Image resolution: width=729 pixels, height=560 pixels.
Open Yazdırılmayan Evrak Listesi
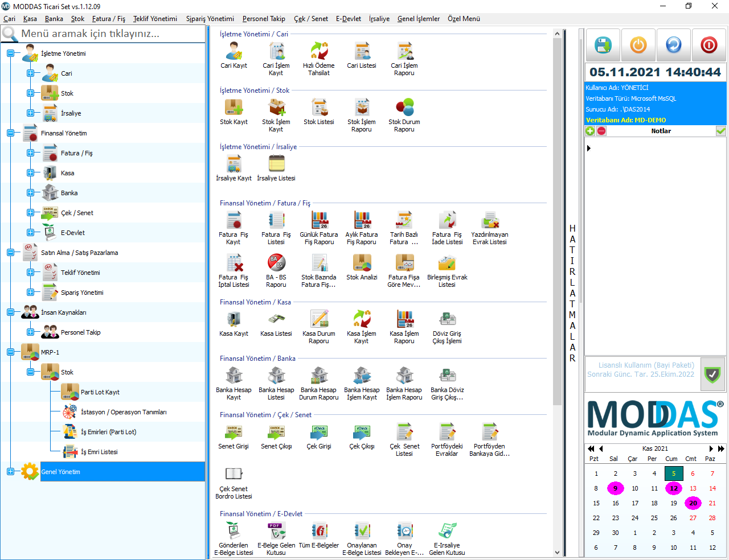490,228
